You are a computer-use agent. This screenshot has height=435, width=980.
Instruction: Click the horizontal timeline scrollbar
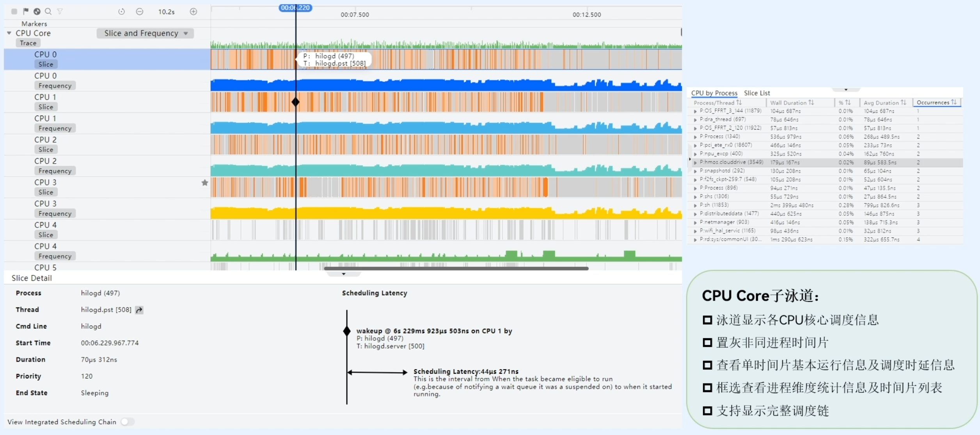456,269
